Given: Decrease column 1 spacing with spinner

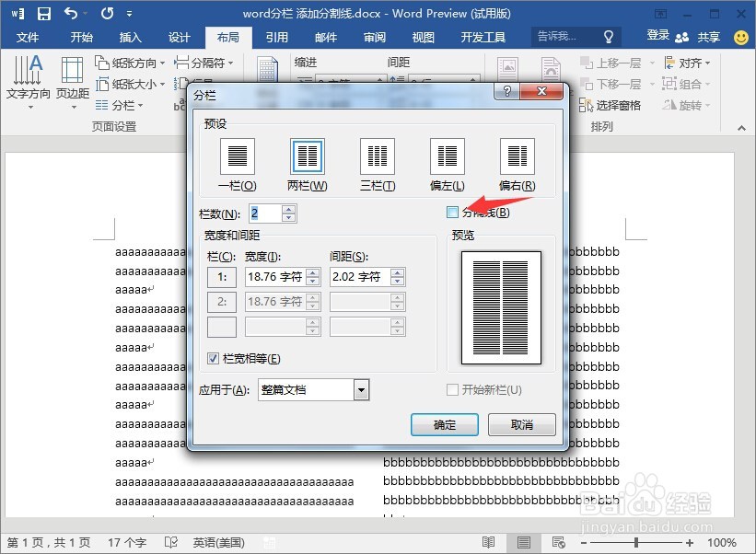Looking at the screenshot, I should pyautogui.click(x=397, y=282).
